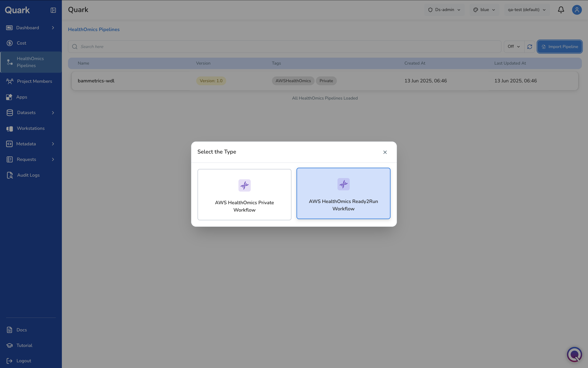Screen dimensions: 588x368
Task: Open the qa-test (default) project dropdown
Action: tap(527, 10)
